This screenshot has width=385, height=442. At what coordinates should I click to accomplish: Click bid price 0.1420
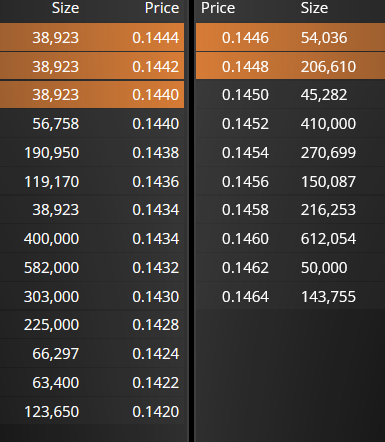click(156, 411)
